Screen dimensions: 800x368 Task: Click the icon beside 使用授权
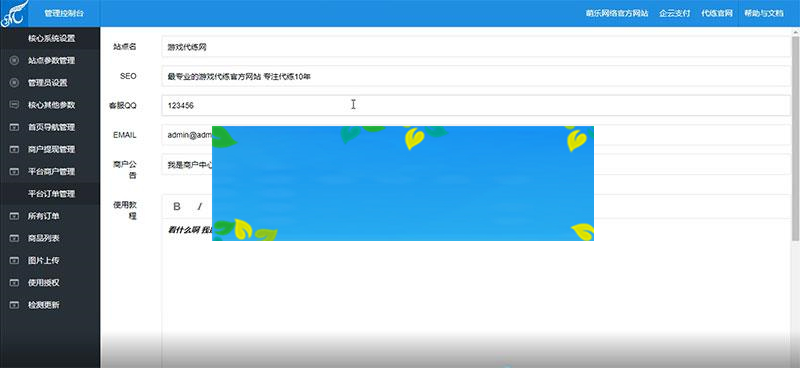14,283
